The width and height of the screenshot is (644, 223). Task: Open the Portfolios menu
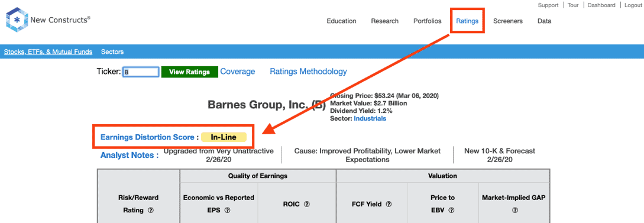(x=427, y=21)
